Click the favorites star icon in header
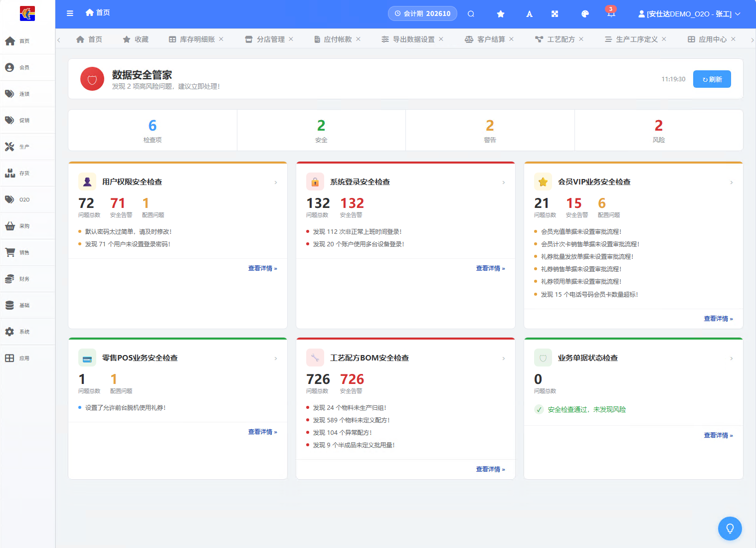756x548 pixels. (501, 14)
